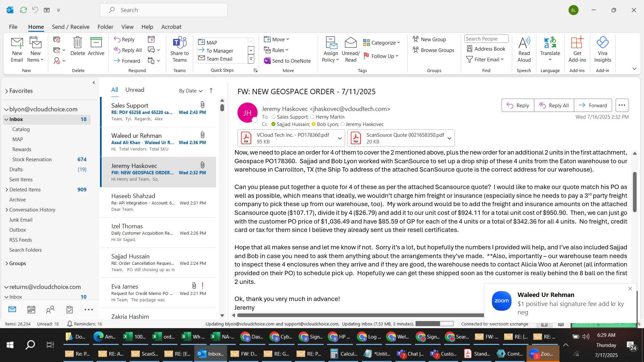This screenshot has height=362, width=644.
Task: Click the Ignore conversation icon
Action: tap(57, 40)
